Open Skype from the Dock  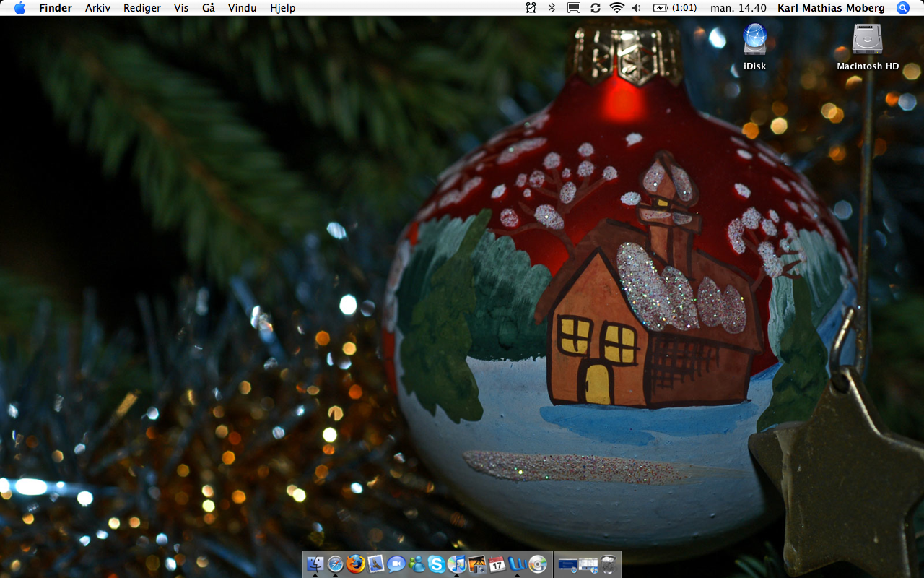coord(437,564)
